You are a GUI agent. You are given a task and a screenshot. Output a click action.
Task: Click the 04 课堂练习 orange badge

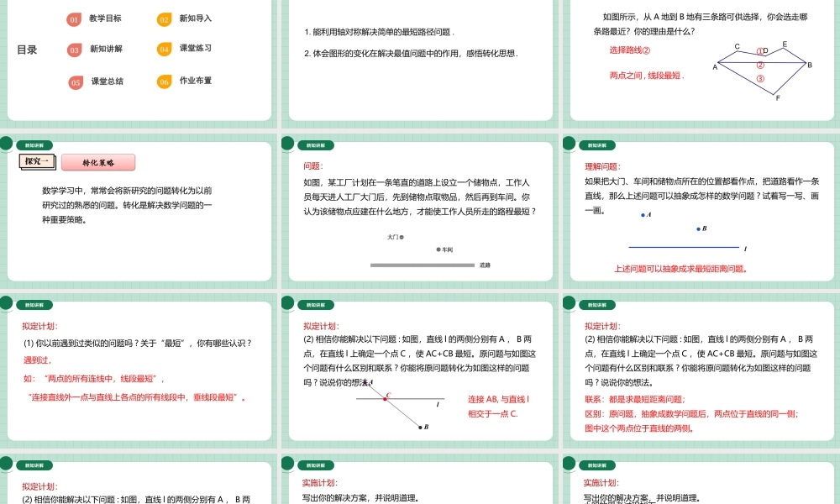[x=165, y=49]
